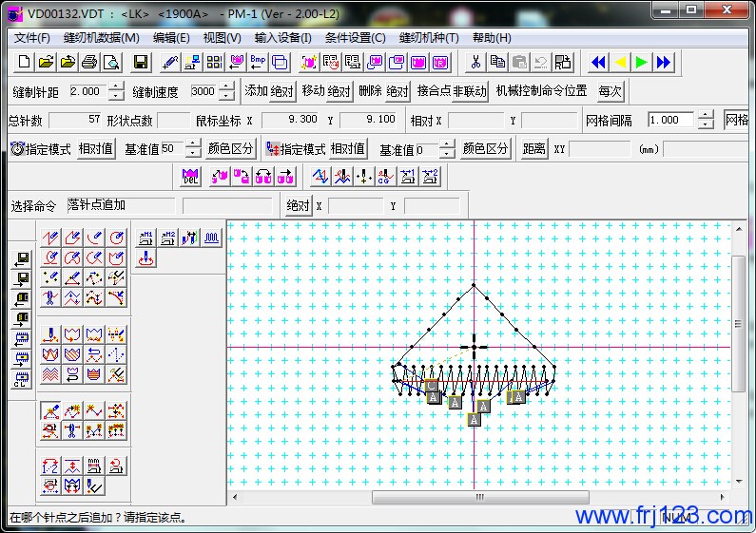Click the DEL delete stitch icon

point(190,177)
